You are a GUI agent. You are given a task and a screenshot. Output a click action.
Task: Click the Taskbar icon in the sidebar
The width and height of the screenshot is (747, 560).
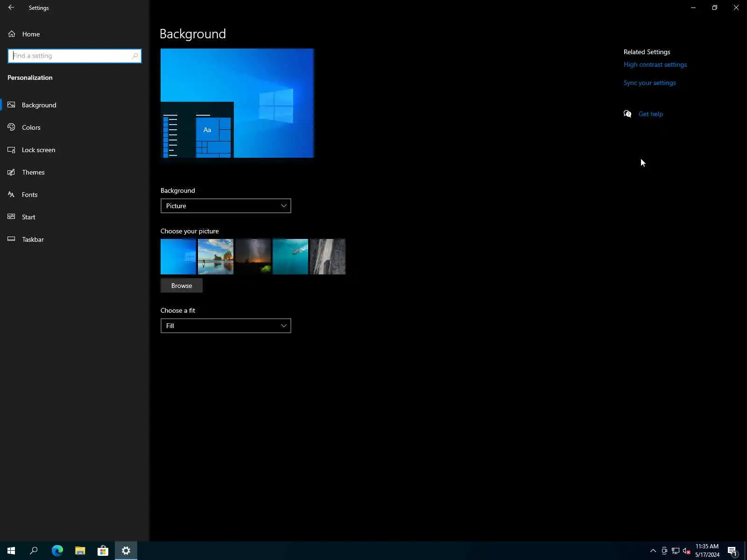pos(11,239)
